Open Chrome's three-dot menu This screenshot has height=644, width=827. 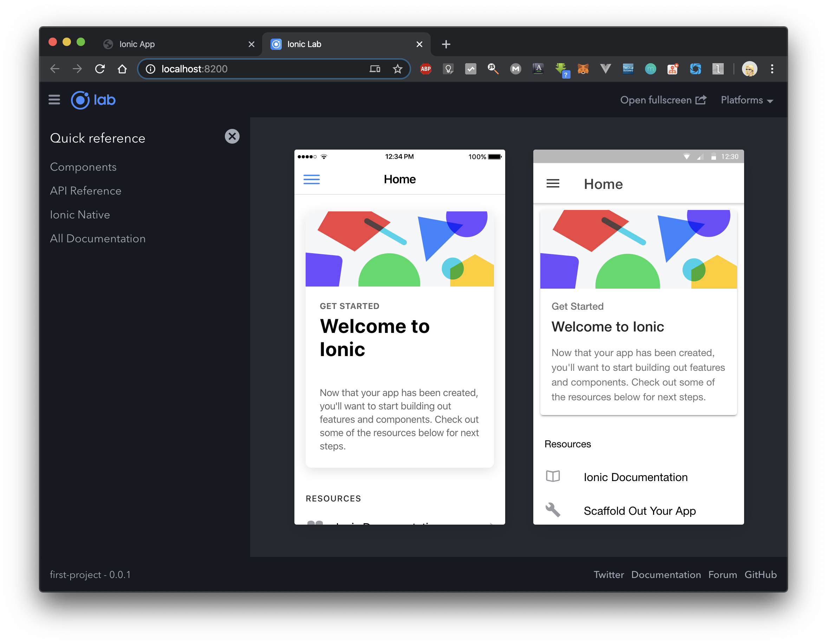click(772, 69)
